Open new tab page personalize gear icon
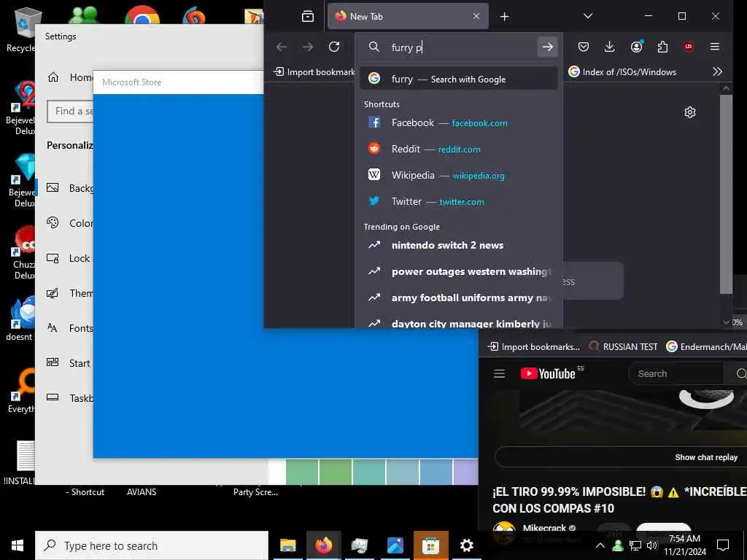 click(690, 112)
